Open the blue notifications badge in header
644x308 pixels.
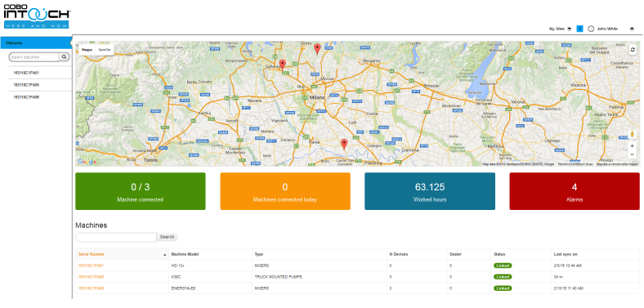[579, 29]
